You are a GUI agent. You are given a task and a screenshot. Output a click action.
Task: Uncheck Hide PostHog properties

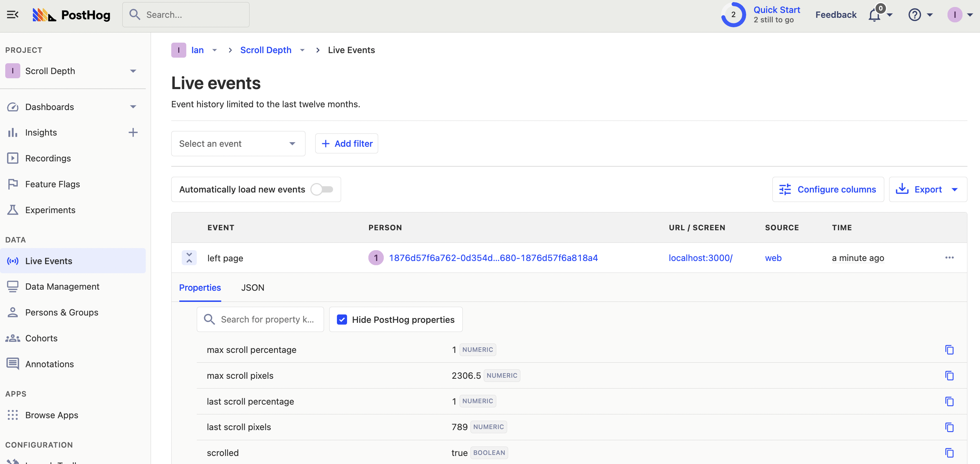(342, 319)
